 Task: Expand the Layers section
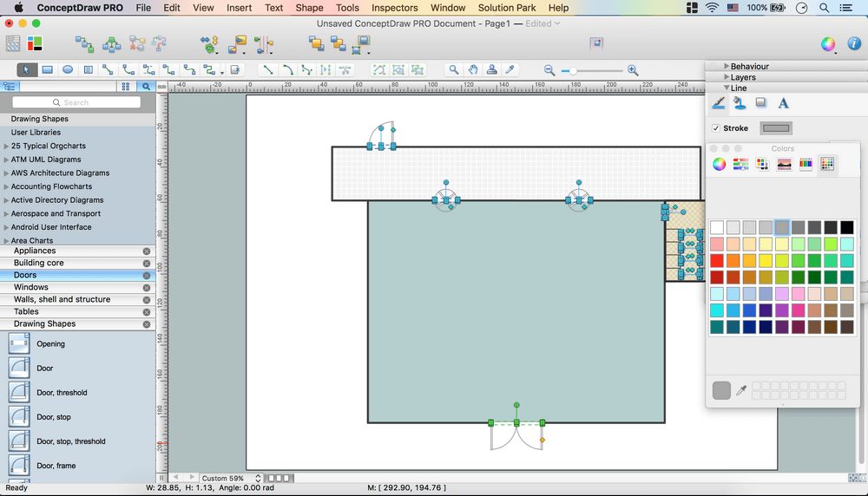click(x=727, y=77)
